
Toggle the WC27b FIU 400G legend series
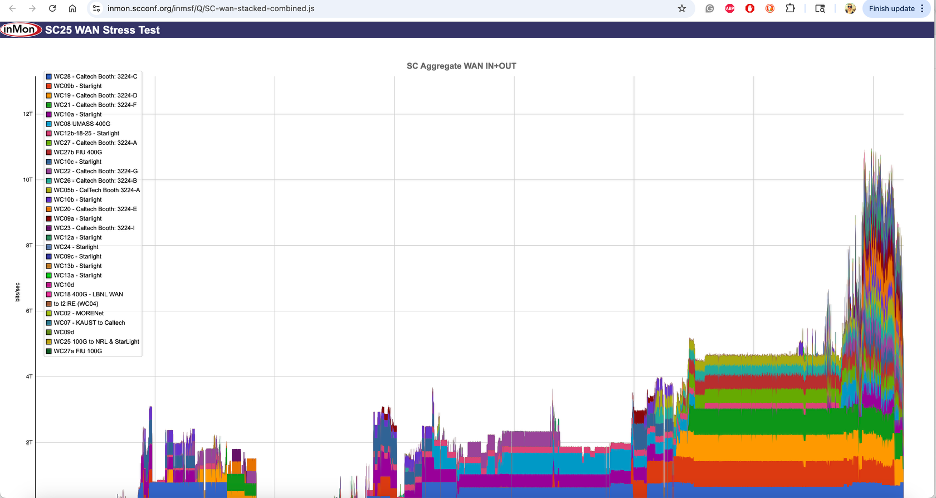[x=80, y=152]
